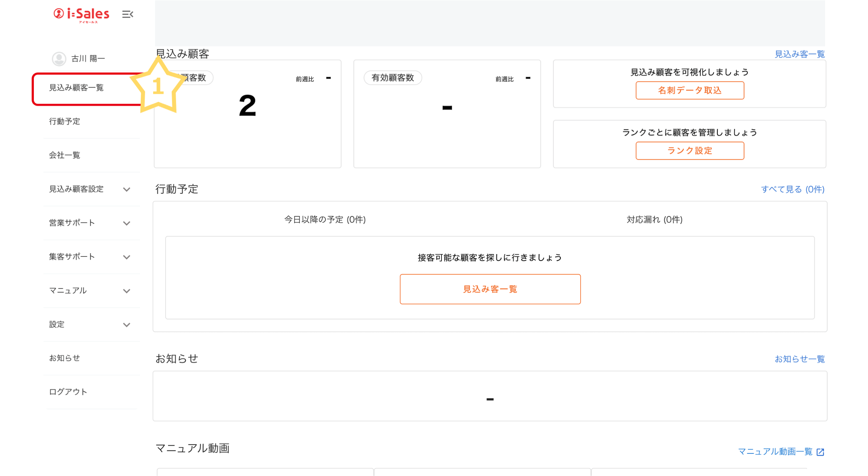Click user avatar icon for 古川 陽一
Screen dimensions: 868x476
[x=59, y=59]
